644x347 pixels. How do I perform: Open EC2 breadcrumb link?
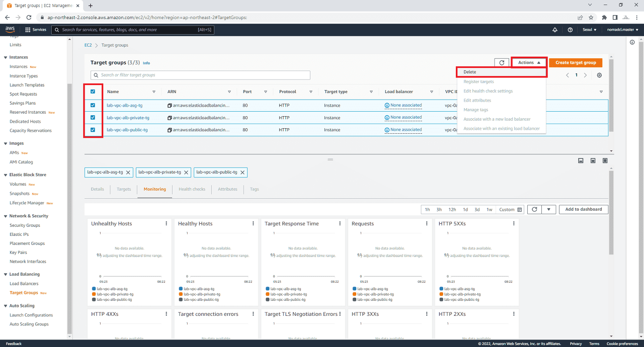[88, 45]
